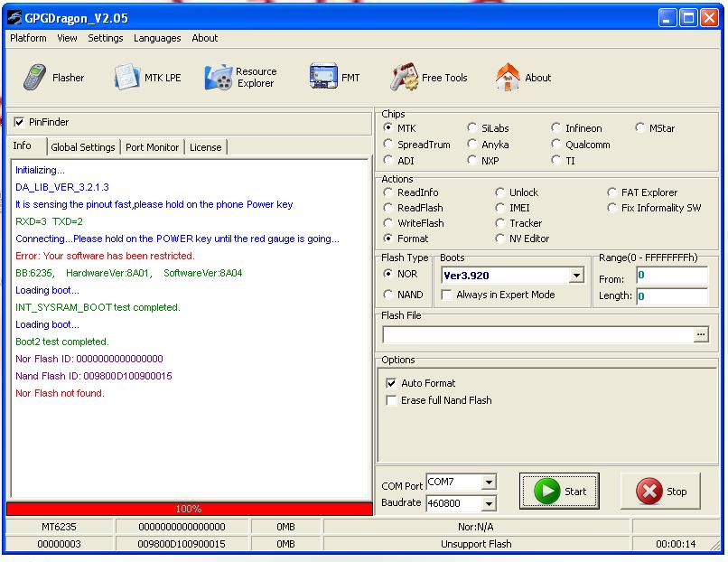Image resolution: width=728 pixels, height=562 pixels.
Task: Select the NAND flash type
Action: click(387, 294)
